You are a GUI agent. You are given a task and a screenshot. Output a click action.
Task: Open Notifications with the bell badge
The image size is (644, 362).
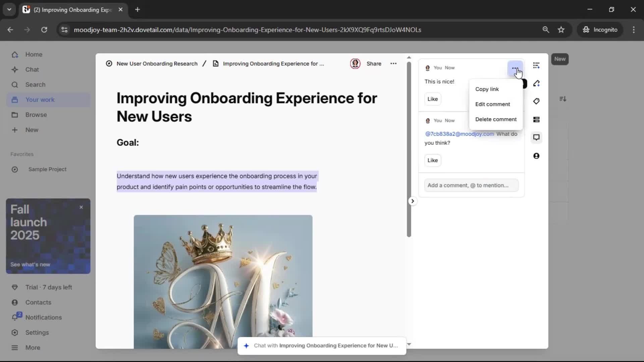coord(43,317)
